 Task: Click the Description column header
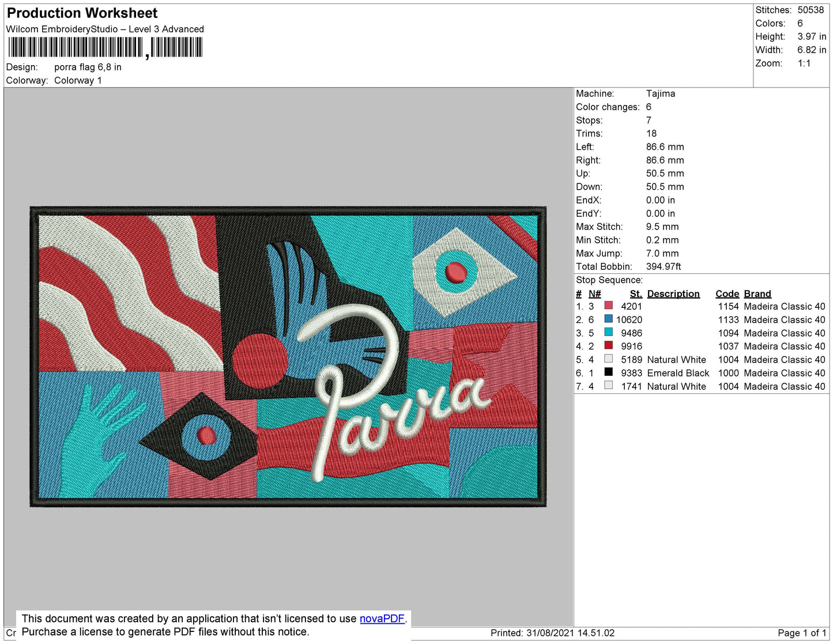pyautogui.click(x=673, y=293)
